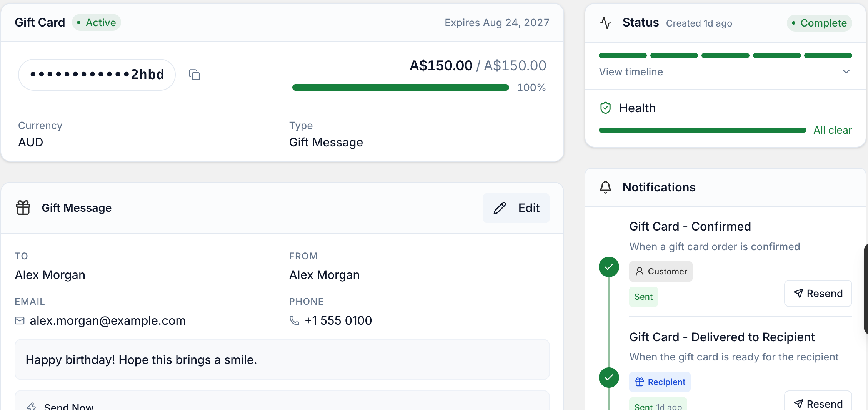
Task: Click the phone number +1 555 0100
Action: pyautogui.click(x=338, y=320)
